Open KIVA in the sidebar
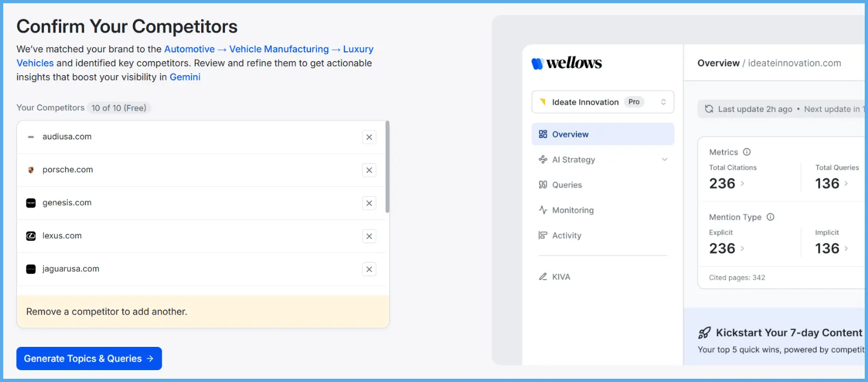This screenshot has width=868, height=382. tap(602, 277)
